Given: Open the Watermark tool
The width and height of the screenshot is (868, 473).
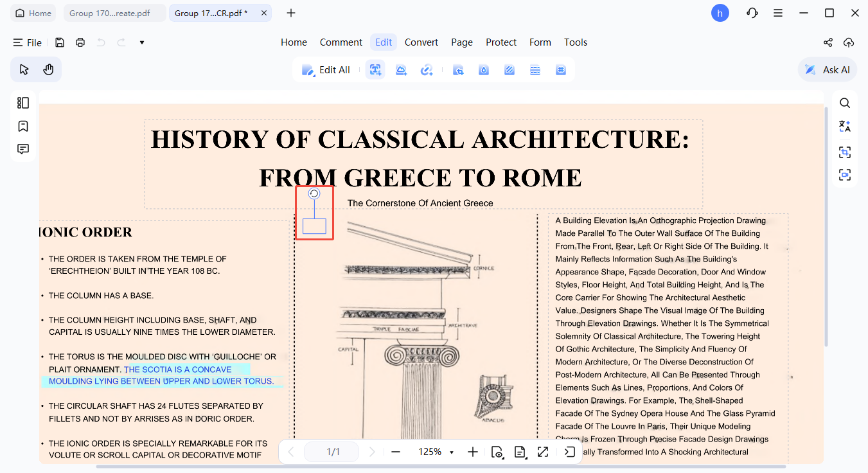Looking at the screenshot, I should click(x=483, y=69).
